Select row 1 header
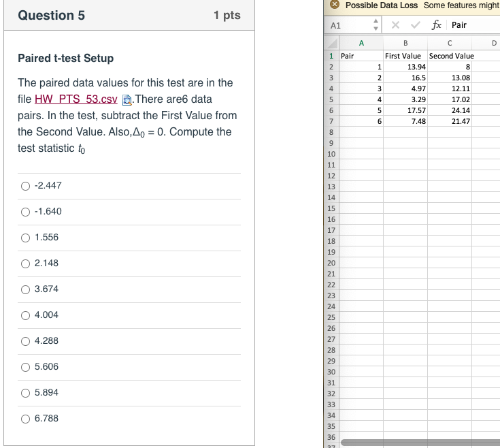 click(x=331, y=56)
